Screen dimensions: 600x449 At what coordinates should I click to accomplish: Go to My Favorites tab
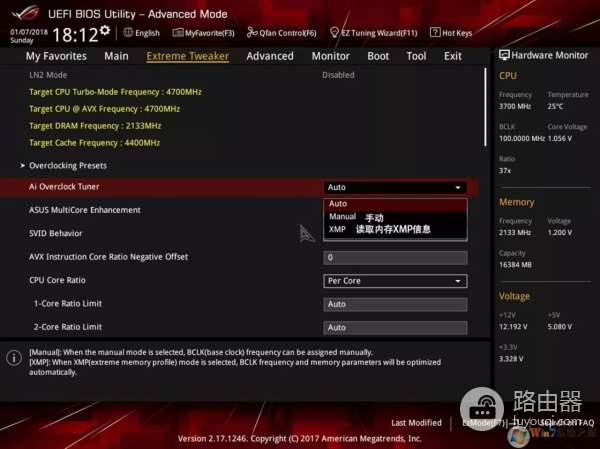click(x=55, y=56)
